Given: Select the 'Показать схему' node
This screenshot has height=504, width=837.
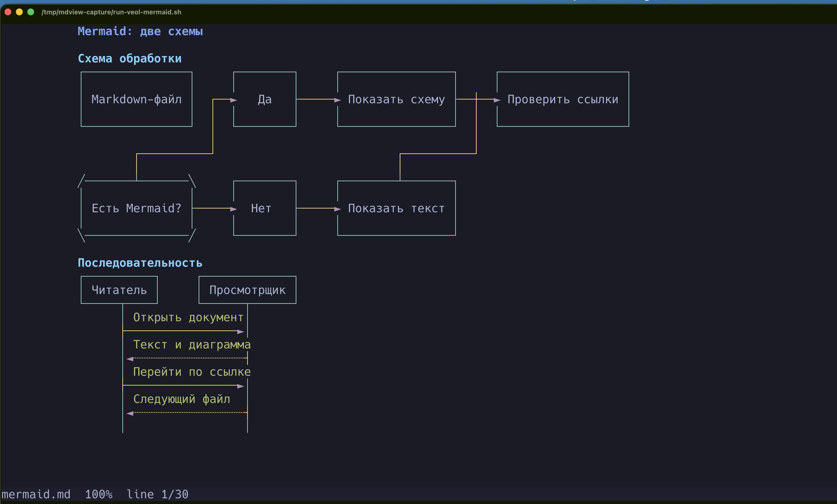Looking at the screenshot, I should click(397, 99).
